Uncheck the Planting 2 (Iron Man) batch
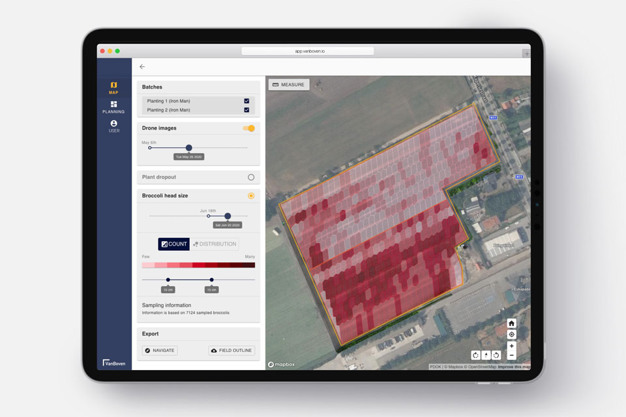Image resolution: width=626 pixels, height=417 pixels. pyautogui.click(x=246, y=110)
